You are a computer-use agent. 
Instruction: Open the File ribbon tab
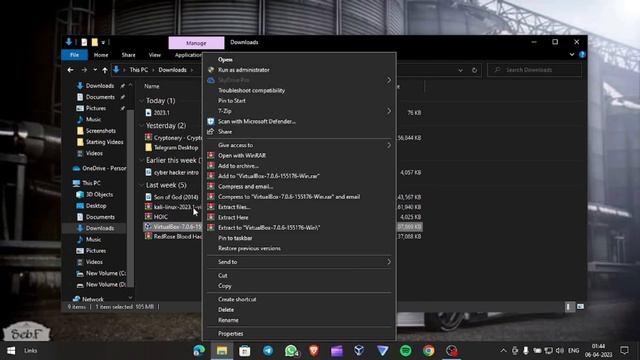[74, 55]
